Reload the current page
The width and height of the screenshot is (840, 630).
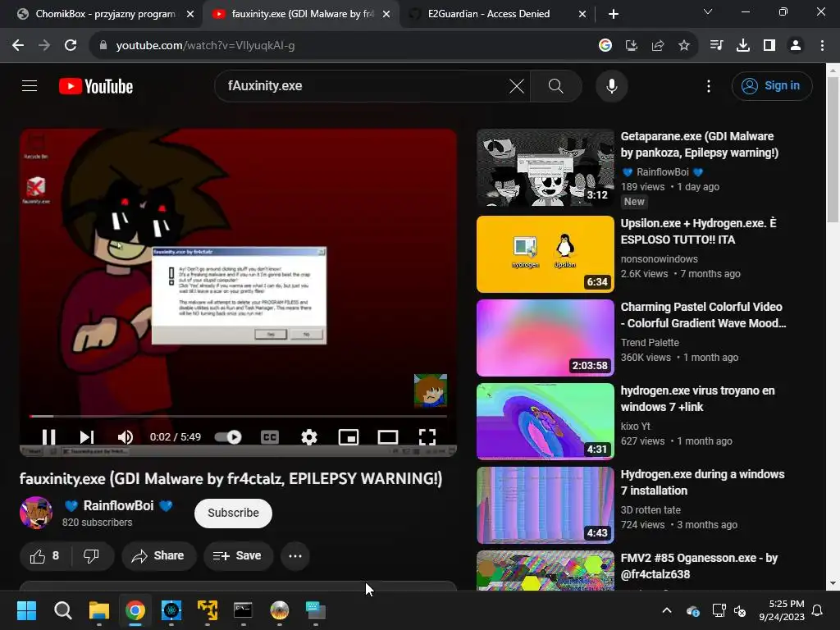point(71,46)
